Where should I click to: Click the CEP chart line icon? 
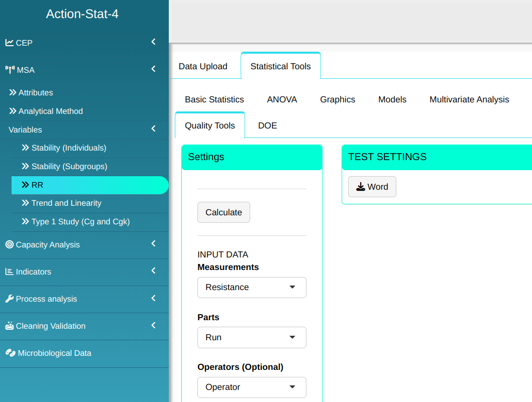click(x=9, y=43)
